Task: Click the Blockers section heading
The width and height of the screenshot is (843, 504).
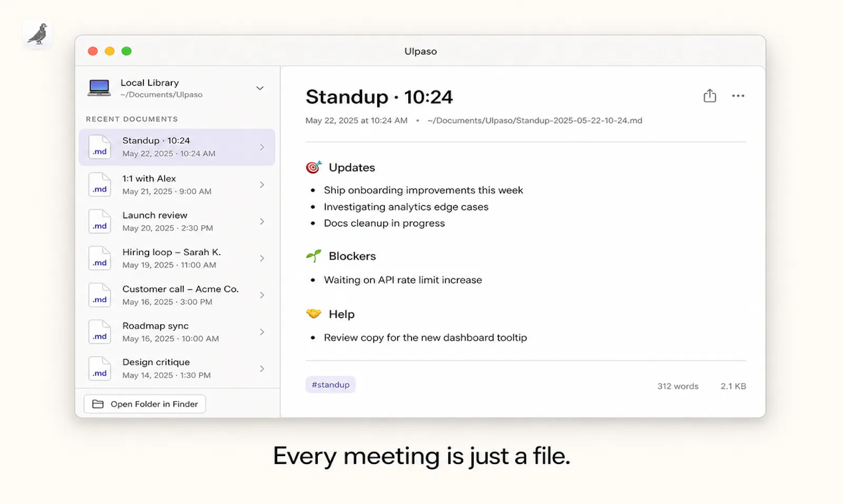Action: point(352,256)
